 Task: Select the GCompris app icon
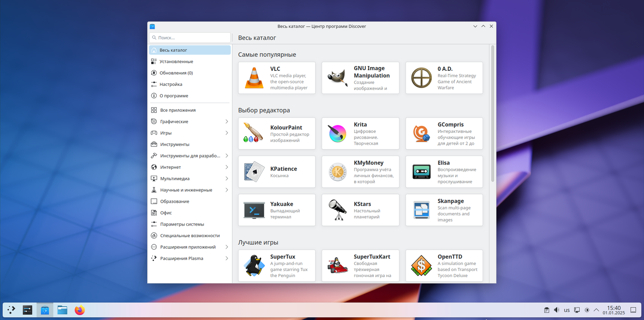point(421,134)
